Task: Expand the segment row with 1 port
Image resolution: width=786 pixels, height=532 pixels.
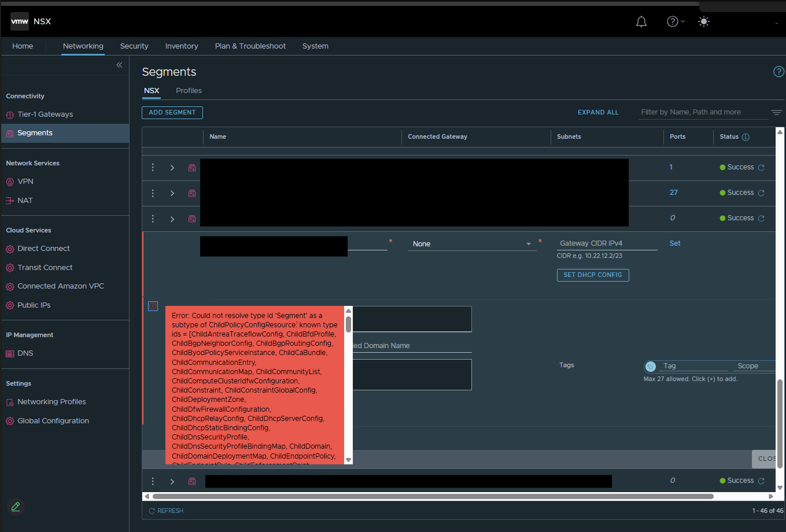Action: (x=172, y=168)
